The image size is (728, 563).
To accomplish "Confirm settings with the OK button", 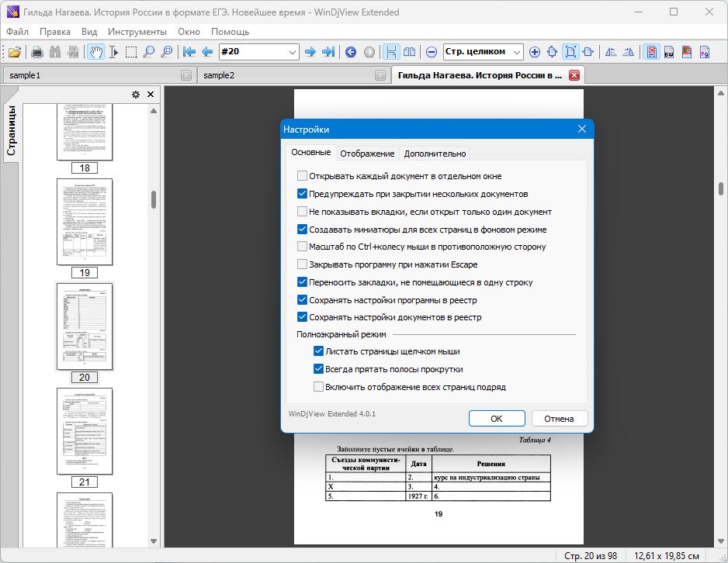I will 497,418.
